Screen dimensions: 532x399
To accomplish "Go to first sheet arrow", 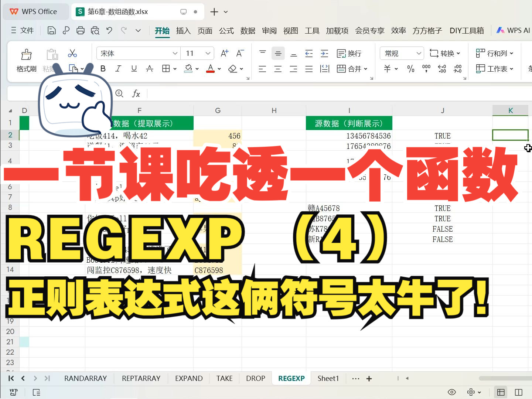I will [11, 378].
